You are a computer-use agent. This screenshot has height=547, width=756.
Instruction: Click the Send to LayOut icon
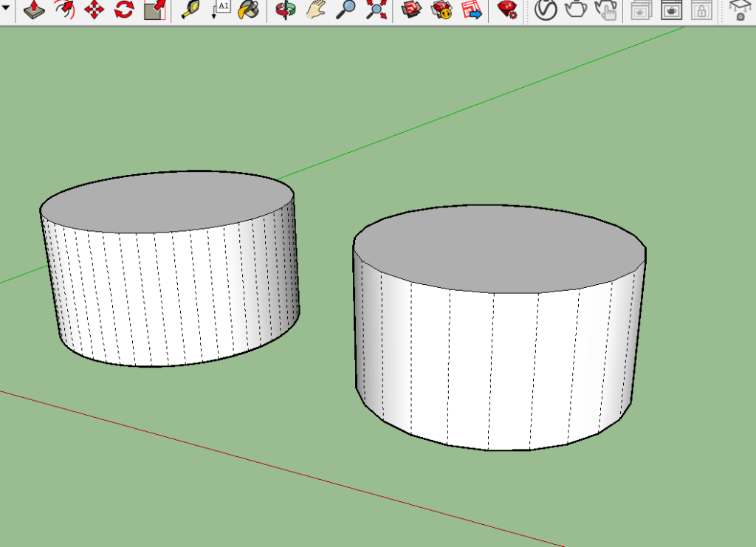472,10
